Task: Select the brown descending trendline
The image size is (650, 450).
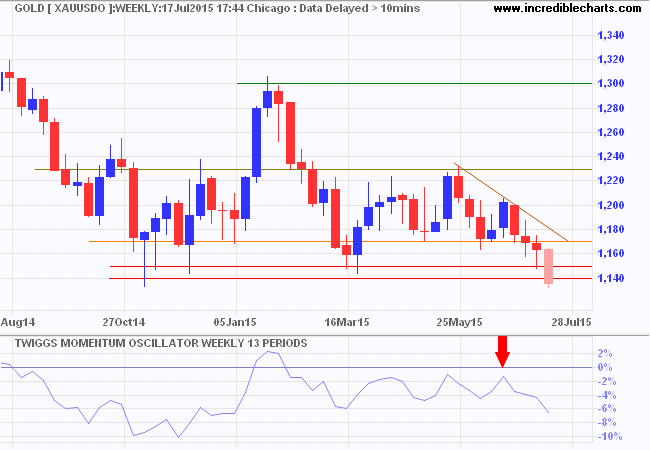Action: [x=511, y=202]
